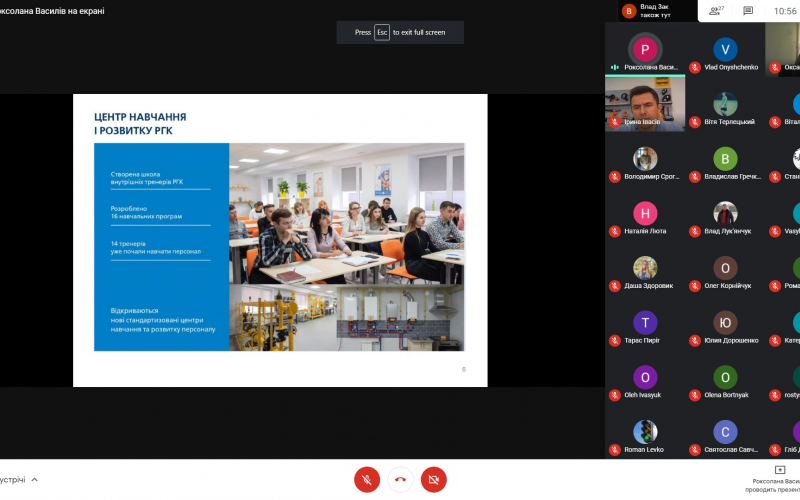
Task: Select Святослав Савч... avatar
Action: coord(725,432)
